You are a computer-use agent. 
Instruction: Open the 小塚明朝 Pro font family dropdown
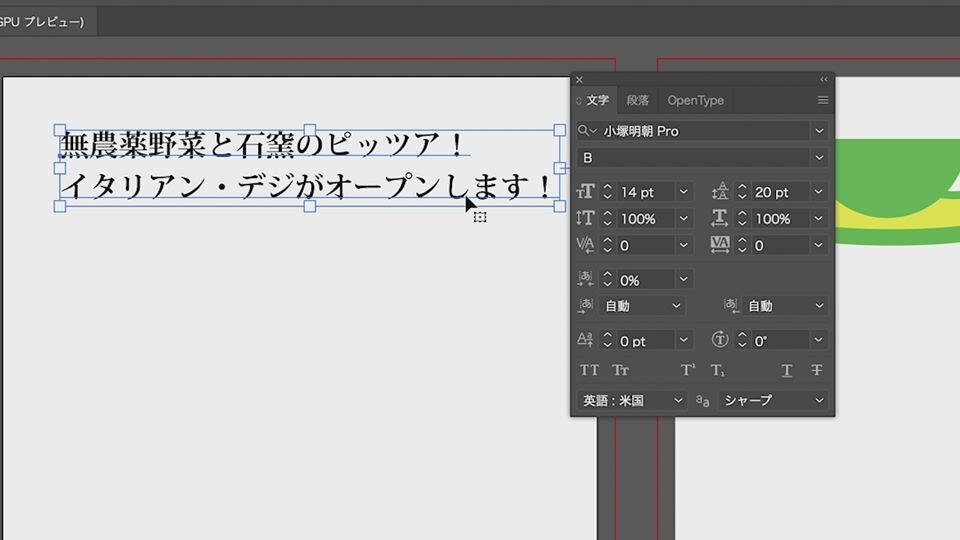(820, 131)
